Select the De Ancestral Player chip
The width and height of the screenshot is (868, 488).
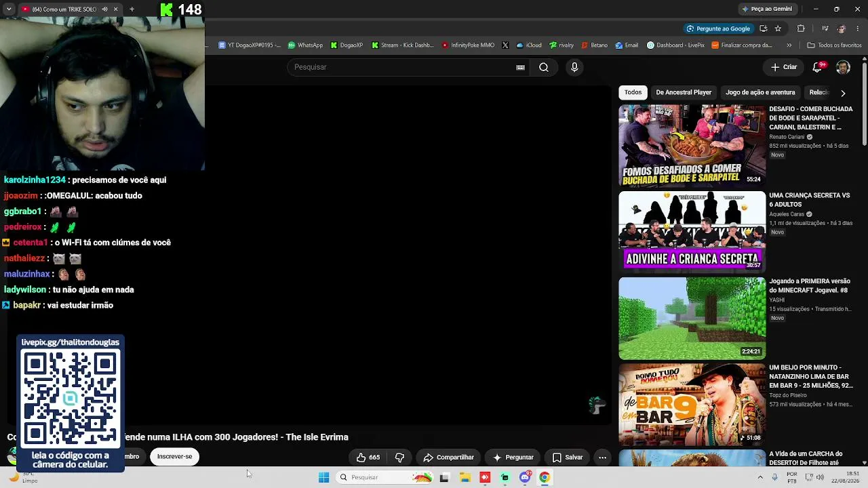coord(684,92)
